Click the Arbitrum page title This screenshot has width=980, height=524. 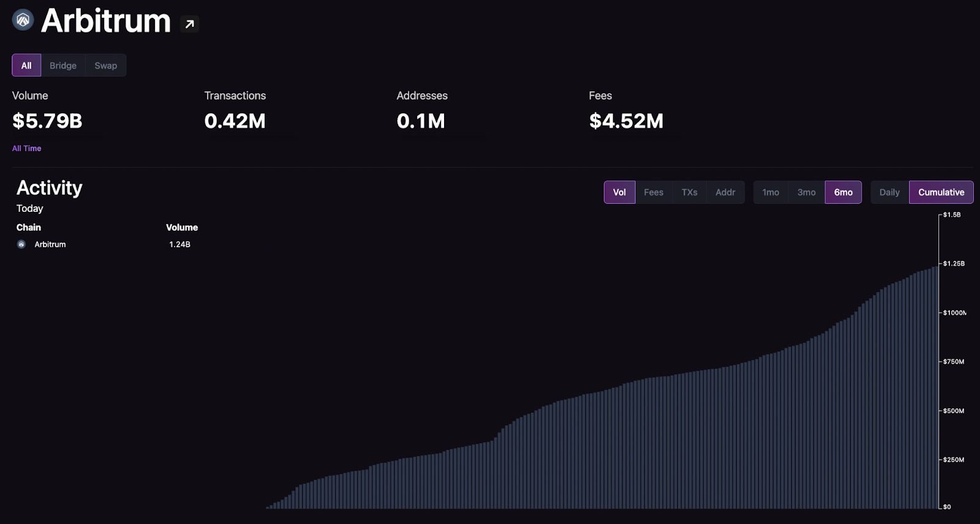point(106,21)
